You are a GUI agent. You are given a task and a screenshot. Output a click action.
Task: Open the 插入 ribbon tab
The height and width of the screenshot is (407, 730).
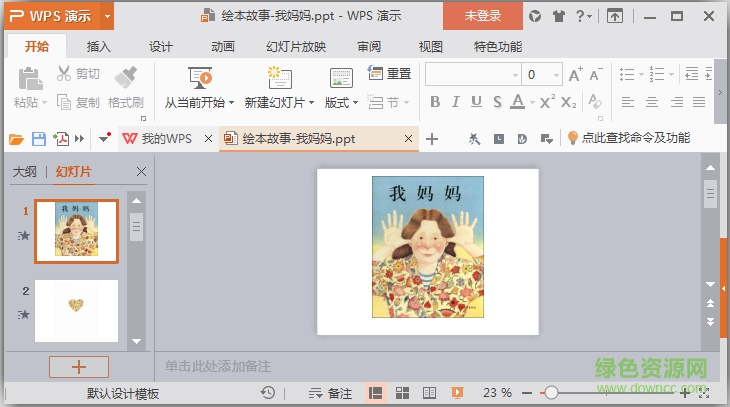[99, 47]
